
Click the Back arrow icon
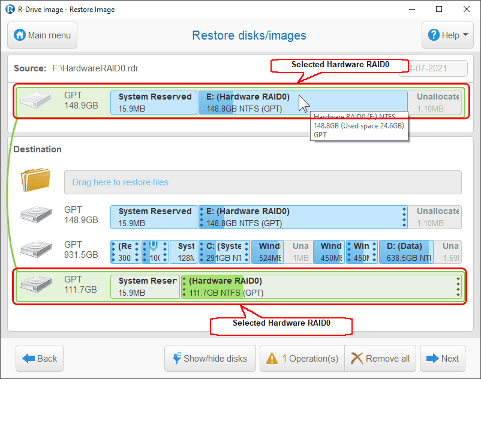[29, 358]
